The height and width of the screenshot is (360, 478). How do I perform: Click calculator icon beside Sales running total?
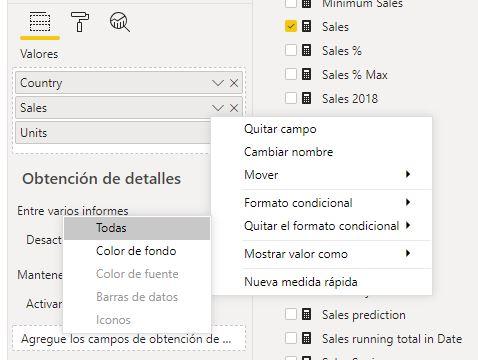(x=306, y=338)
